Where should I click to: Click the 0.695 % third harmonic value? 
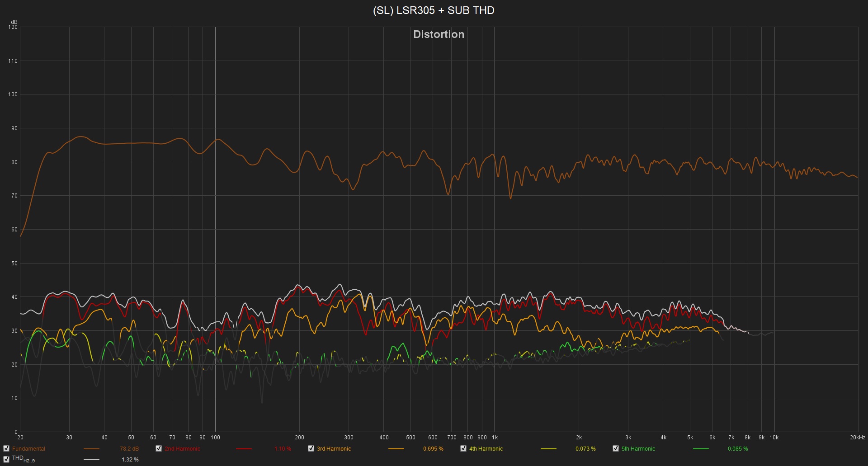(433, 449)
